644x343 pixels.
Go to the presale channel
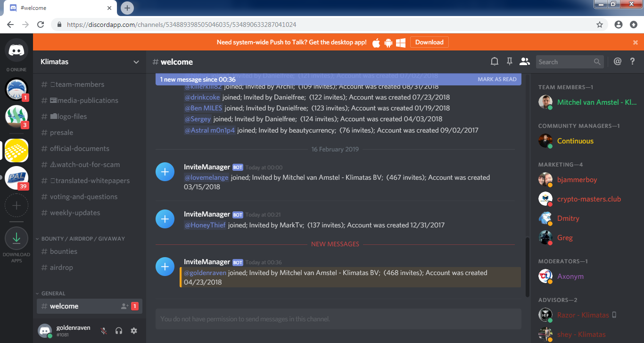click(90, 133)
